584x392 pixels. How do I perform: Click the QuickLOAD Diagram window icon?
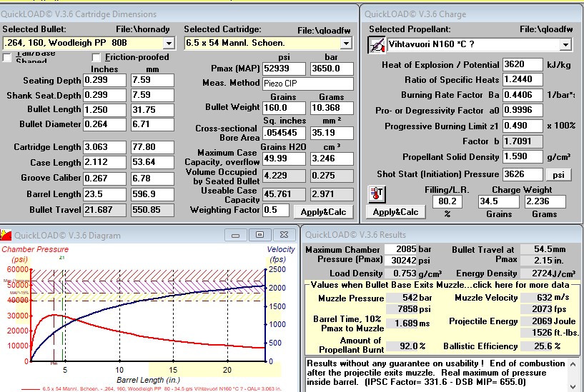[x=6, y=233]
